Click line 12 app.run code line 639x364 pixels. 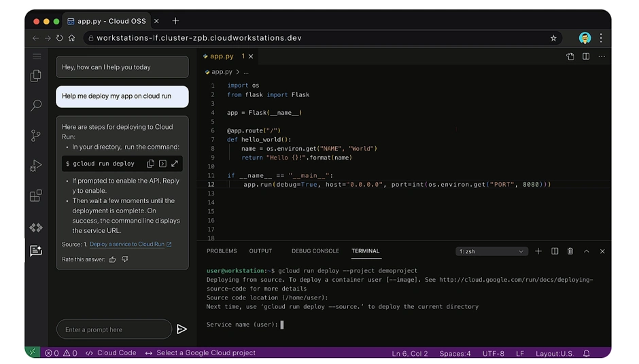(x=397, y=185)
